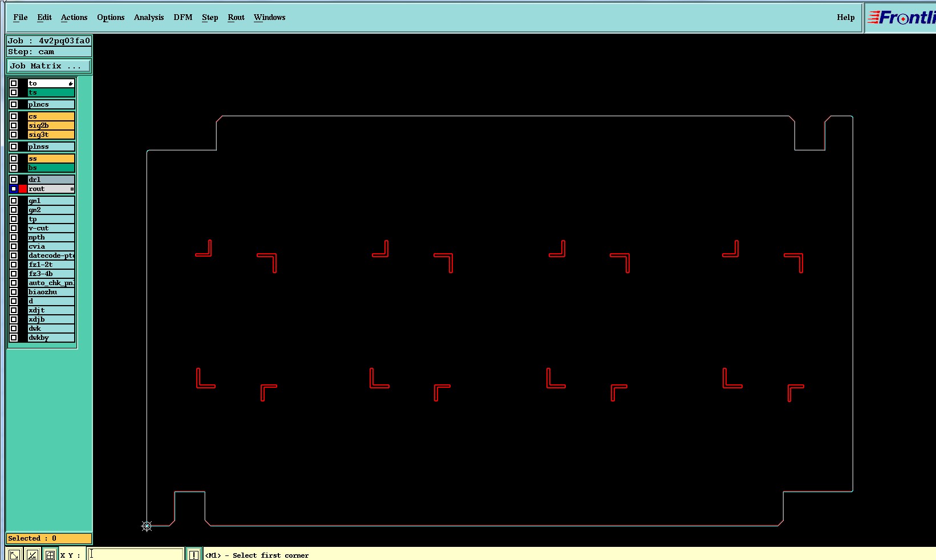
Task: Click the red color swatch of rout layer
Action: tap(23, 189)
